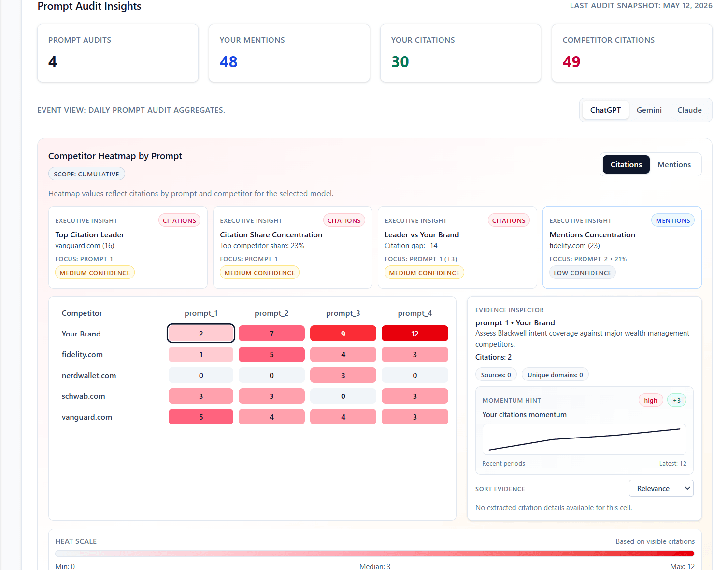Click the prompt_2 column header
Image resolution: width=728 pixels, height=570 pixels.
pyautogui.click(x=271, y=313)
